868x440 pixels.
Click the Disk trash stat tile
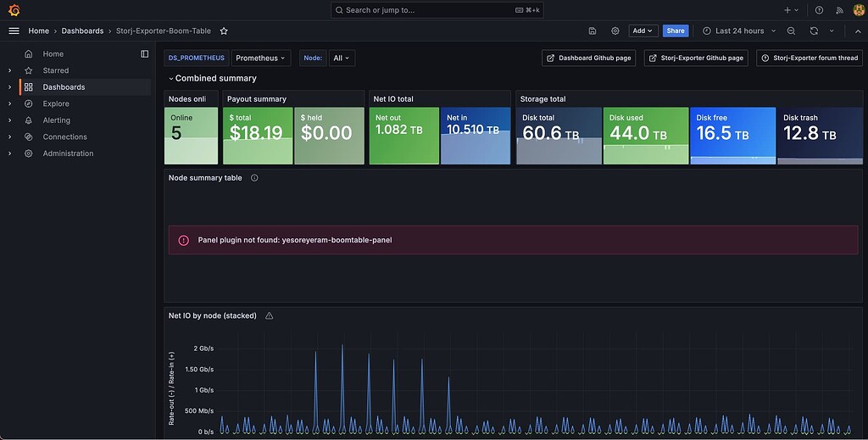point(820,136)
